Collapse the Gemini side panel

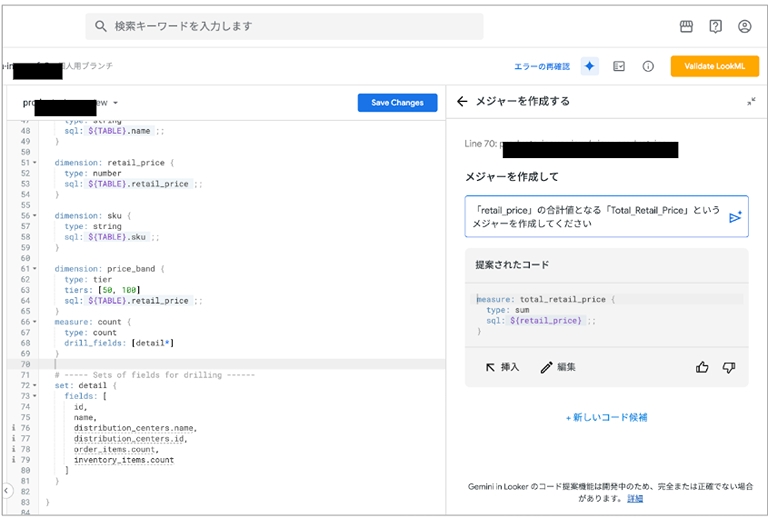751,102
